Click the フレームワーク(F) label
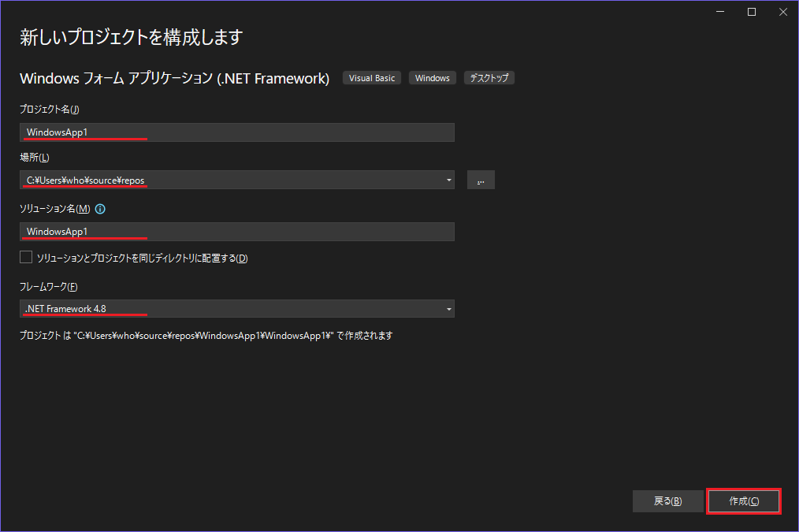This screenshot has height=532, width=799. pos(48,287)
